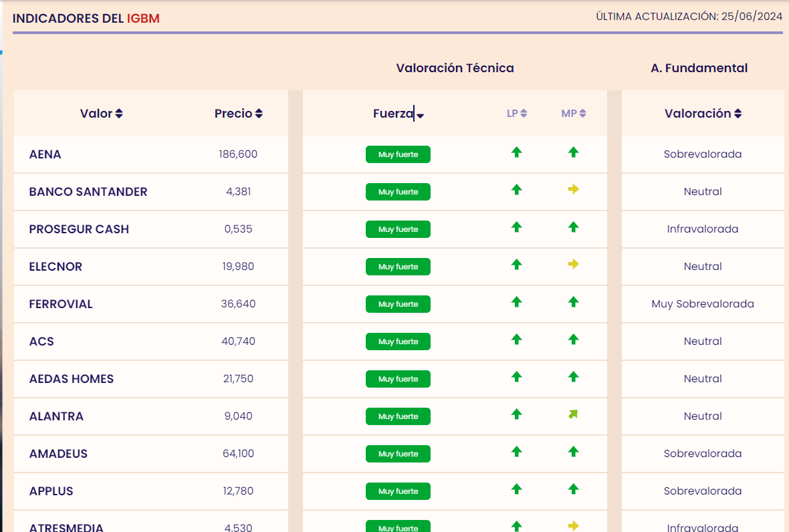Image resolution: width=789 pixels, height=532 pixels.
Task: Click the última actualización date text
Action: pyautogui.click(x=689, y=17)
